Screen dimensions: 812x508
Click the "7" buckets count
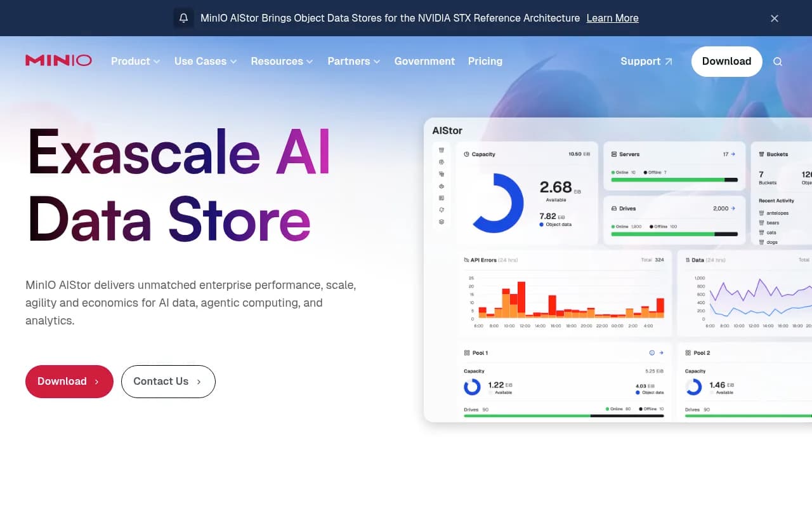(x=761, y=174)
